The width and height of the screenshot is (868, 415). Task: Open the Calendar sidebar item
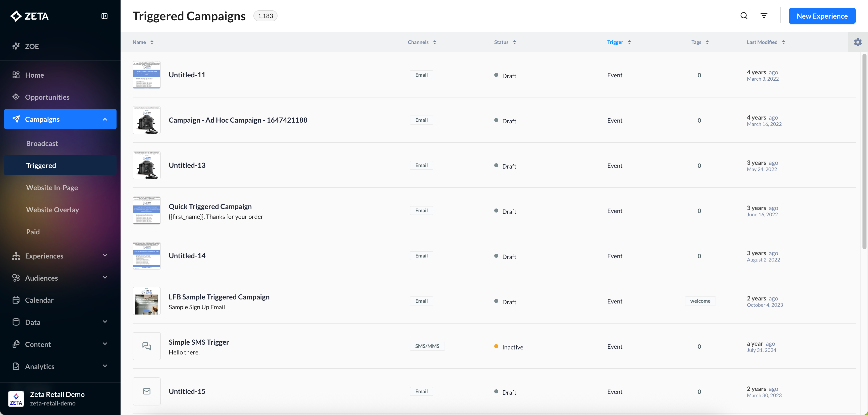coord(39,300)
